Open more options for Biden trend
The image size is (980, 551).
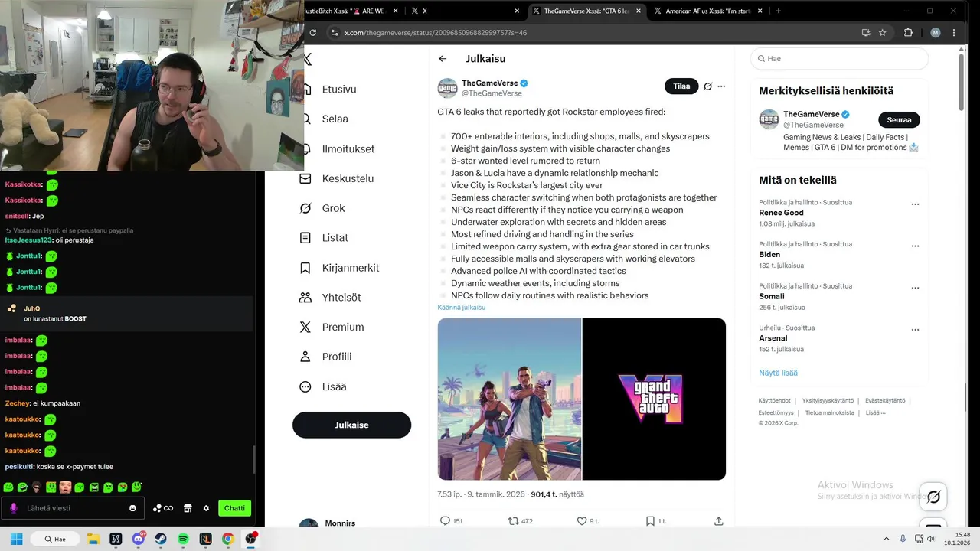[x=915, y=246]
